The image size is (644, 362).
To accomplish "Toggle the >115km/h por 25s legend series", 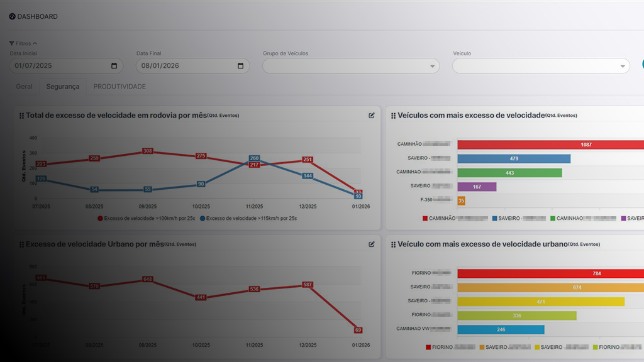I will pos(248,218).
